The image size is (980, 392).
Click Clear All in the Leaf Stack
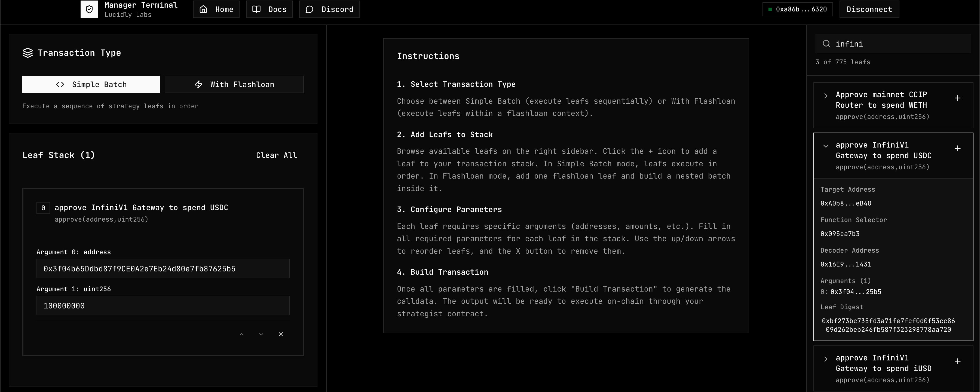pyautogui.click(x=276, y=155)
